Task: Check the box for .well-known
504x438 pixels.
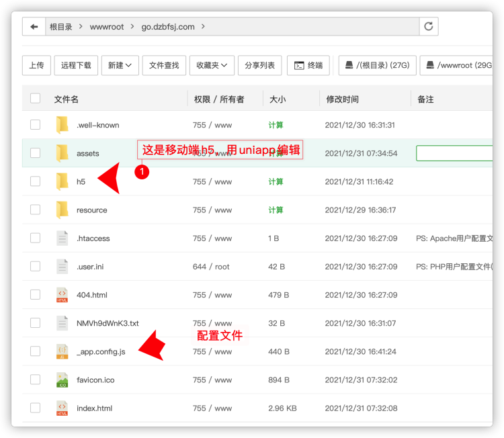Action: point(35,125)
